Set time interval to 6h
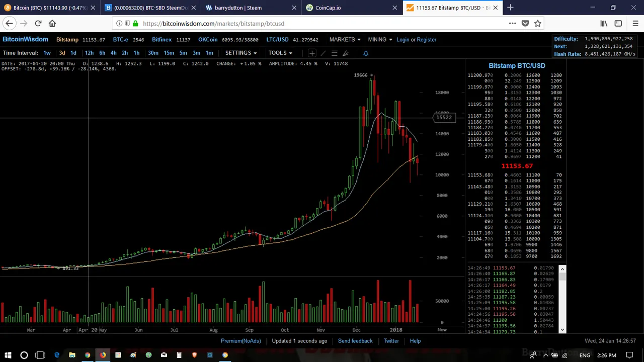This screenshot has width=644, height=362. click(x=102, y=53)
